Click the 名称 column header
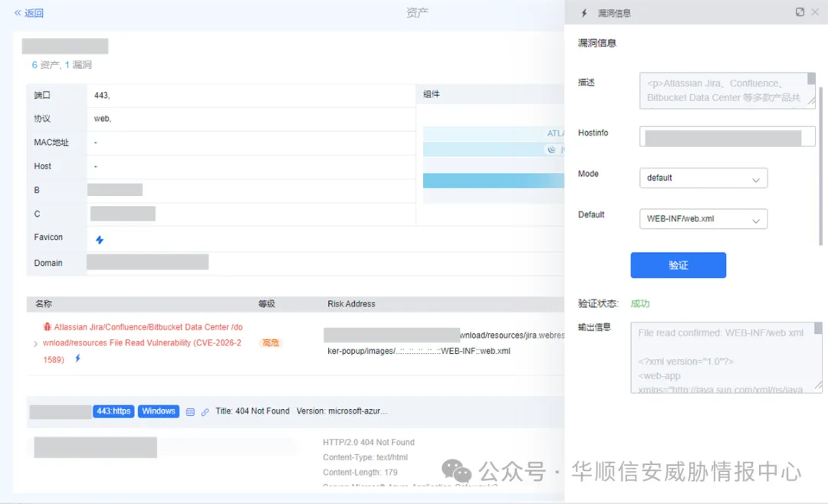828x504 pixels. point(44,304)
